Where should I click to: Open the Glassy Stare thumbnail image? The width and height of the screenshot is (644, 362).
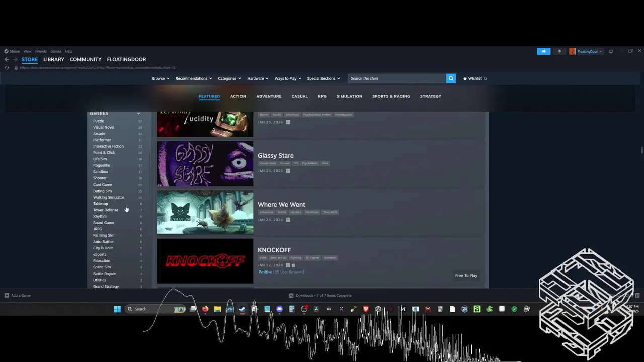click(x=205, y=163)
